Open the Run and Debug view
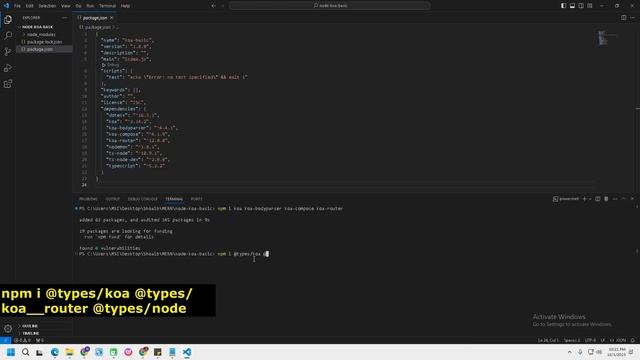640x360 pixels. (8, 68)
